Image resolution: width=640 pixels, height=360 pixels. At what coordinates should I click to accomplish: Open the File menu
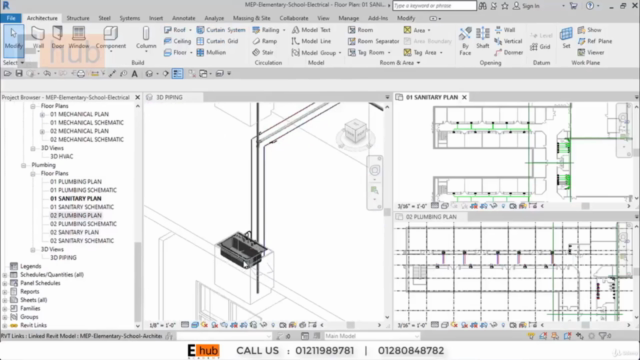pos(11,18)
